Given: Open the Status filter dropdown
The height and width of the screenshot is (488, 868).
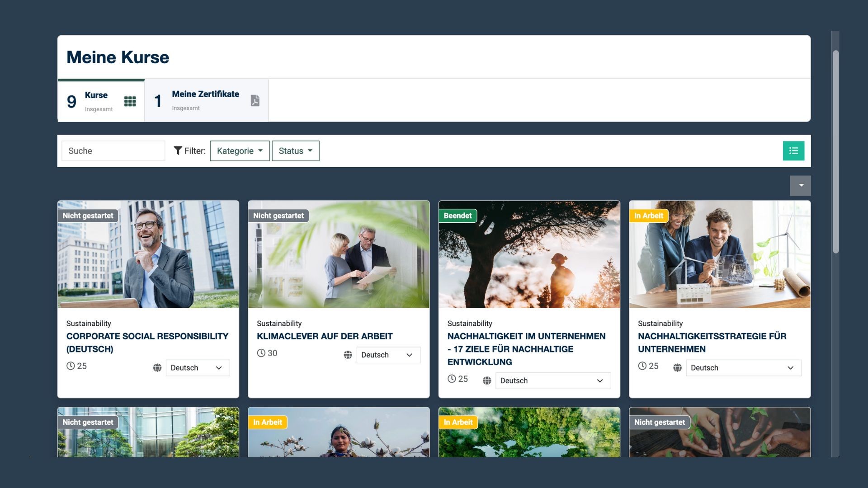Looking at the screenshot, I should tap(296, 151).
